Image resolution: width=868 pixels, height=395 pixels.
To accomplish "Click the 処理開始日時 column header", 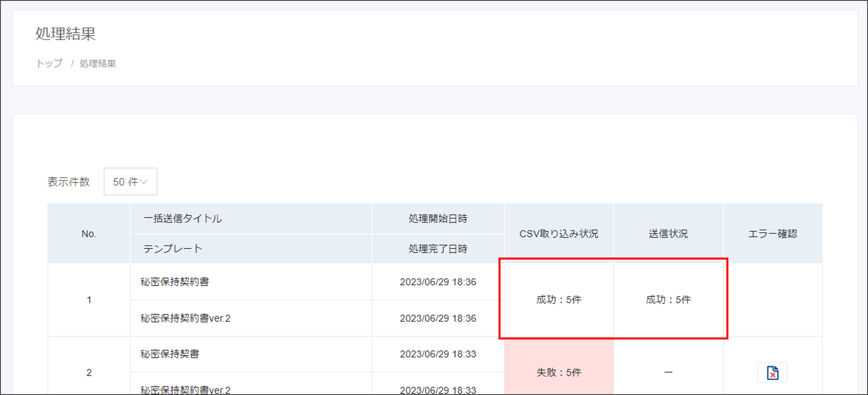I will tap(438, 218).
